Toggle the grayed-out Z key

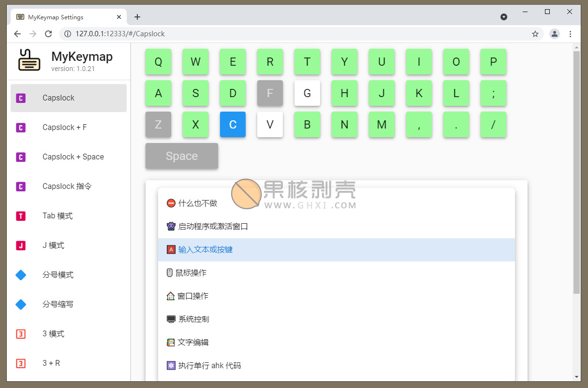click(x=158, y=125)
